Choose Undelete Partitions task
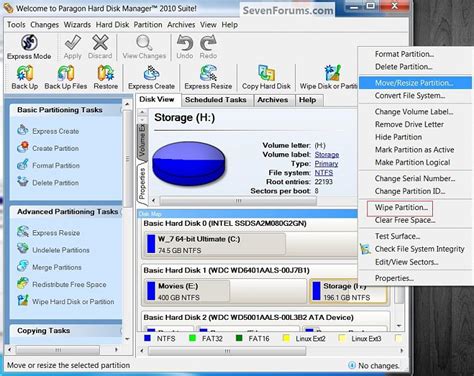Screen dimensions: 474x376 click(53, 250)
